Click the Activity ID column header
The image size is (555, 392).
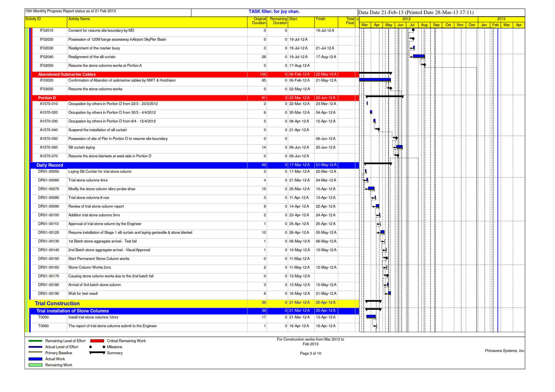46,22
